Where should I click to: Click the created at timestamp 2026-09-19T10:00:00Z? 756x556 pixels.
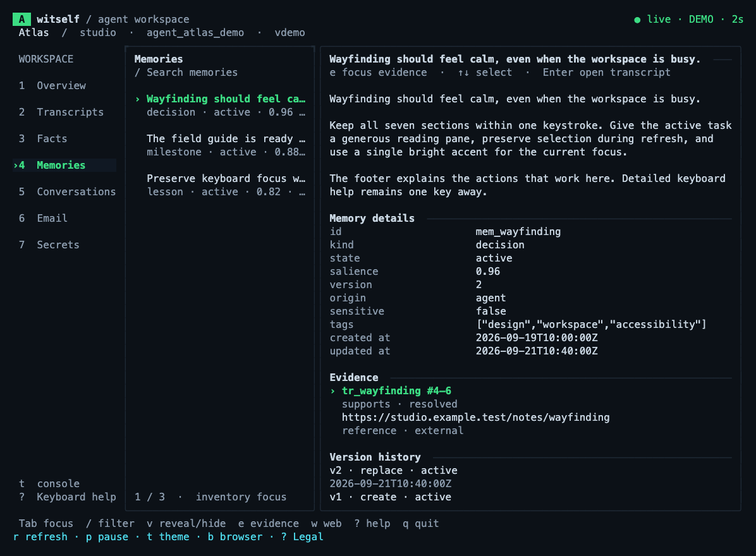click(537, 338)
